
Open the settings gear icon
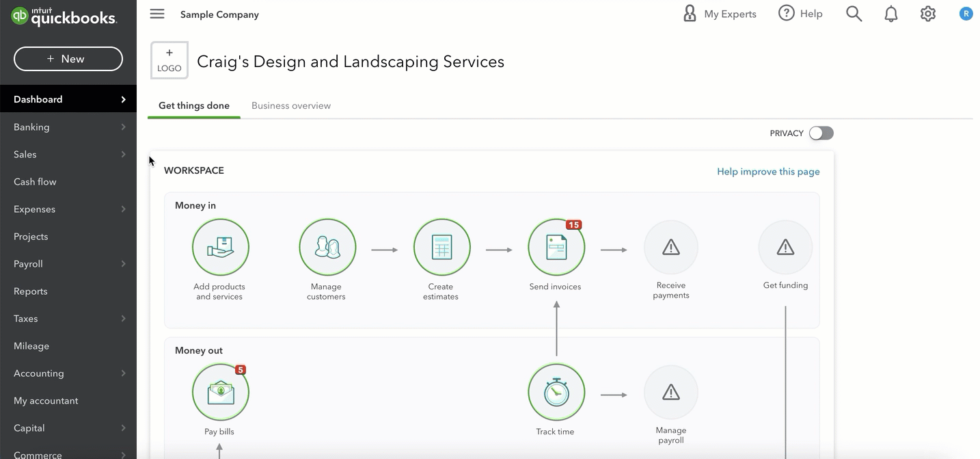[x=927, y=14]
